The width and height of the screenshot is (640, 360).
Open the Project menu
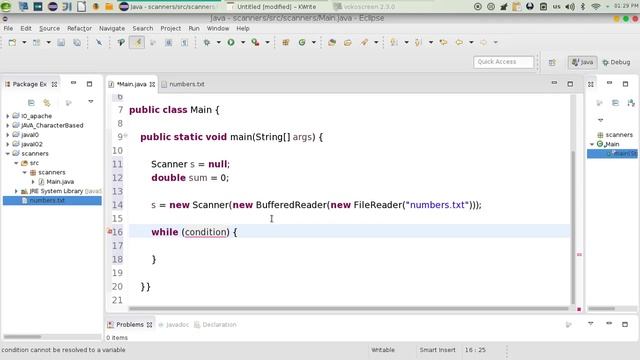pos(171,29)
